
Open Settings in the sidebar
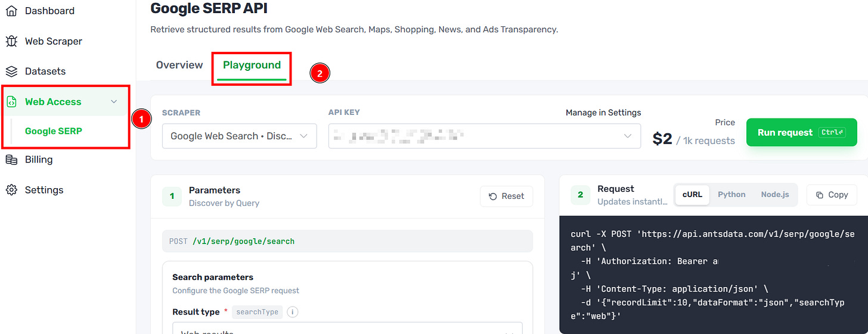pos(44,190)
